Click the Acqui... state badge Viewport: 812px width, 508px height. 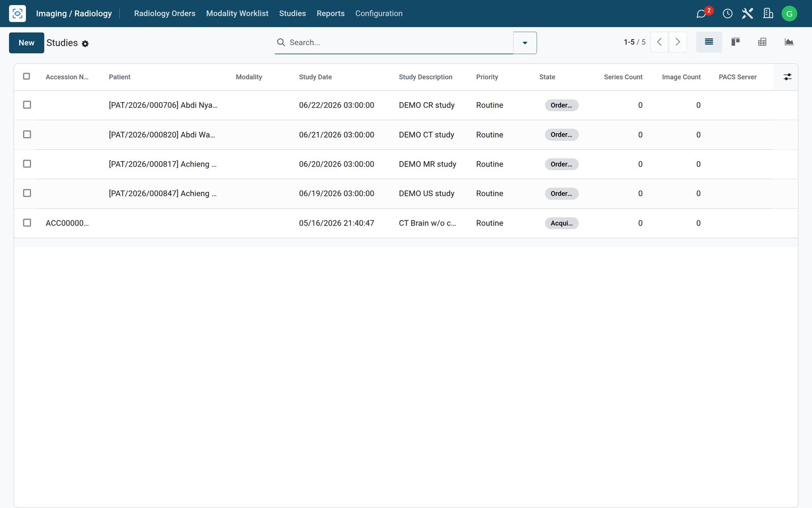pyautogui.click(x=561, y=224)
